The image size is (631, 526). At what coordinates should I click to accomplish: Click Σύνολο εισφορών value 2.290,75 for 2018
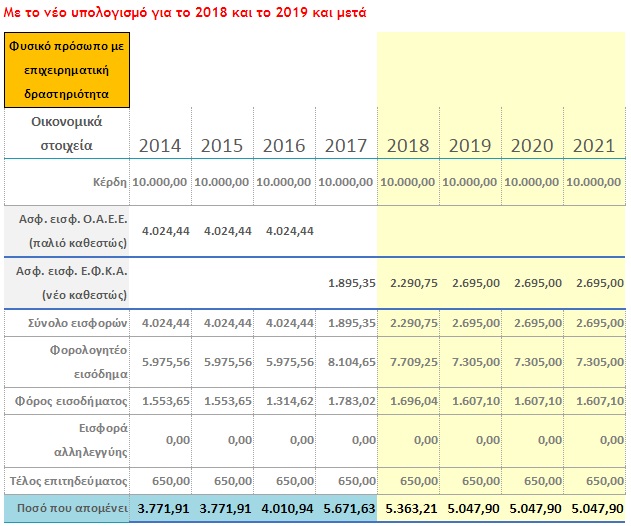click(414, 323)
